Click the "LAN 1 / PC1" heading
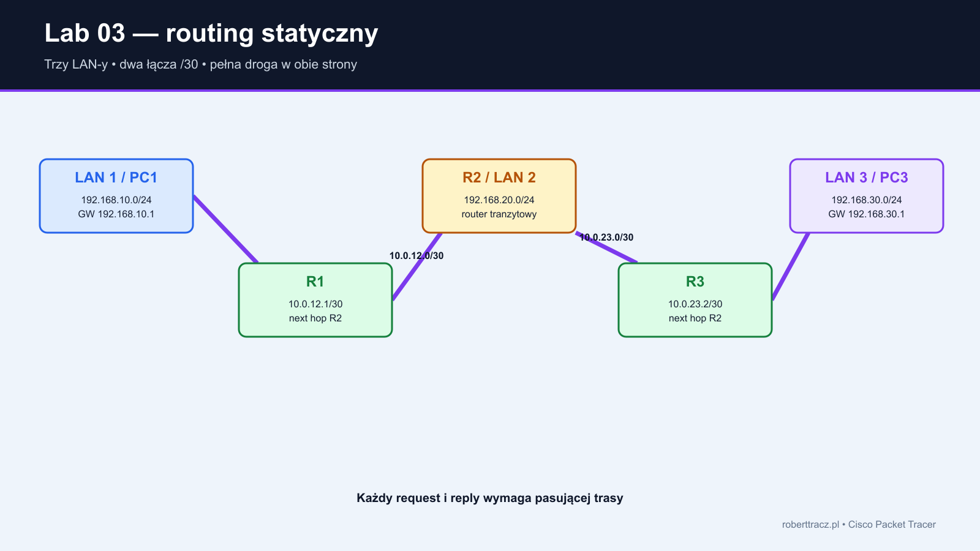Screen dimensions: 980x551 116,178
